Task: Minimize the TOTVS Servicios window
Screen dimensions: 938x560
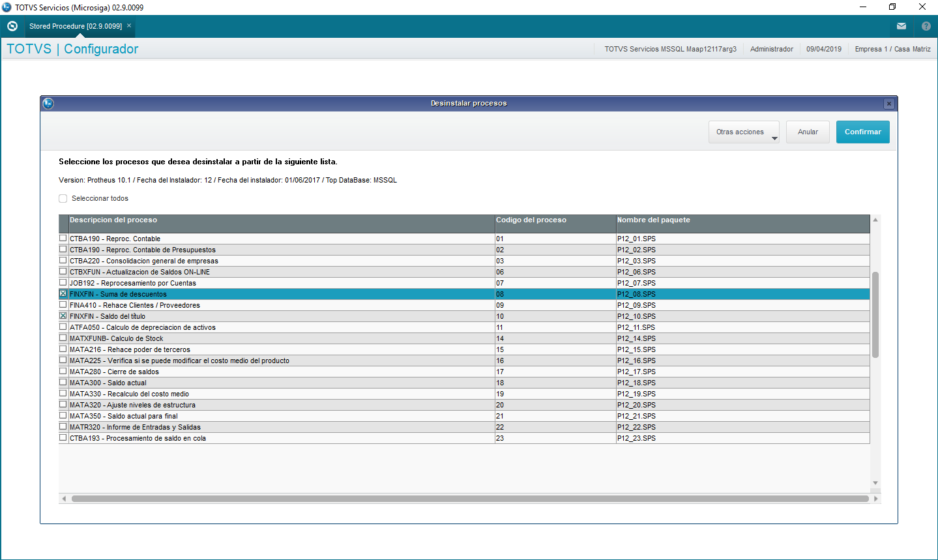Action: (x=863, y=7)
